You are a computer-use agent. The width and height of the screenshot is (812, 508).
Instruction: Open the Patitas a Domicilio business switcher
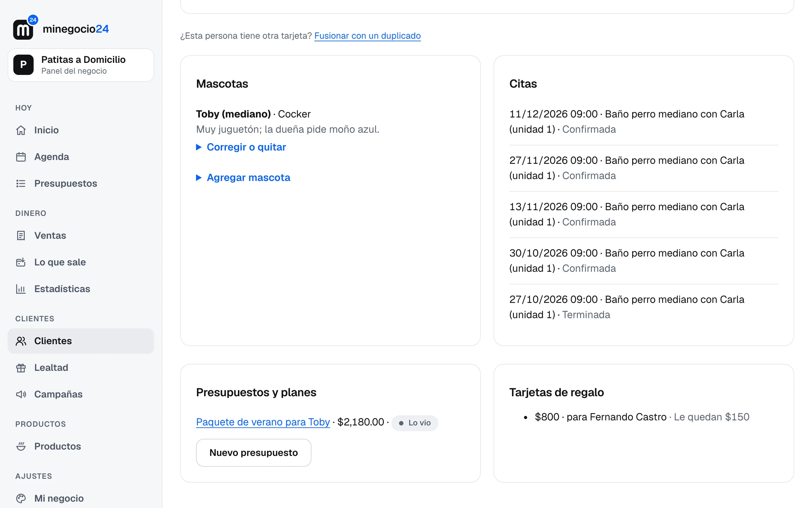coord(81,65)
